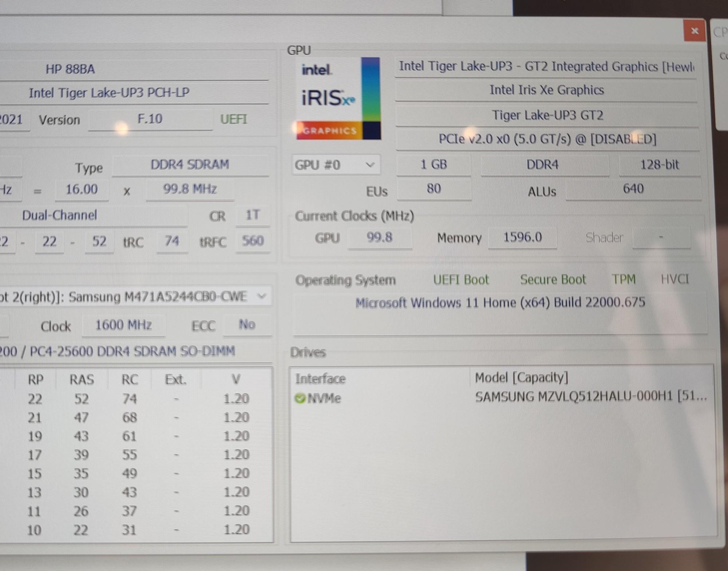This screenshot has height=571, width=728.
Task: Click the GPU clock value 99.8
Action: tap(379, 238)
